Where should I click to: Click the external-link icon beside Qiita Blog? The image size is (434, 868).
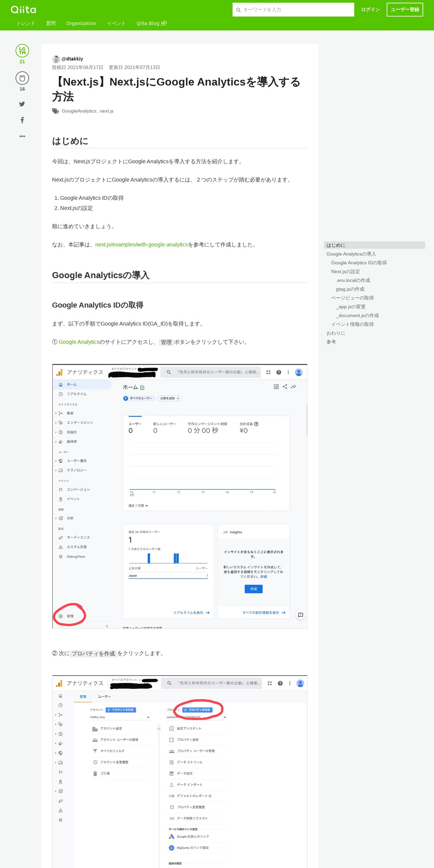pos(164,23)
